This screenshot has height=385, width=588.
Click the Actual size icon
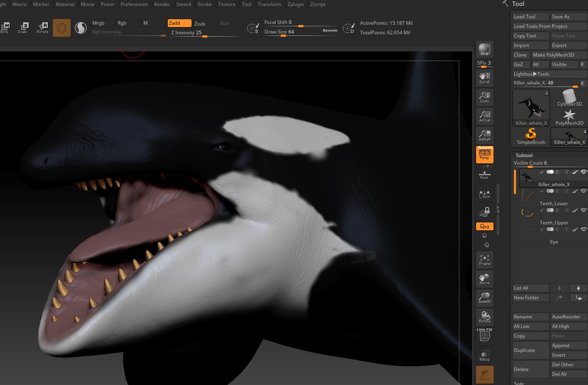pos(484,116)
